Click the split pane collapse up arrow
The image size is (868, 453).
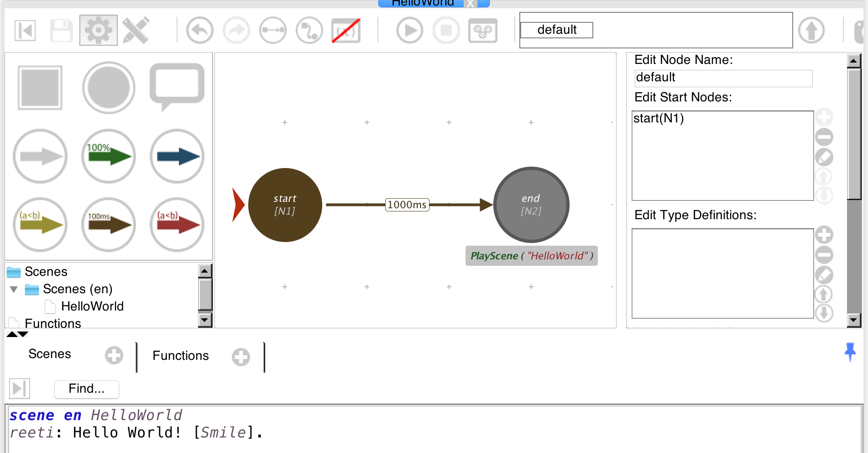(x=12, y=334)
